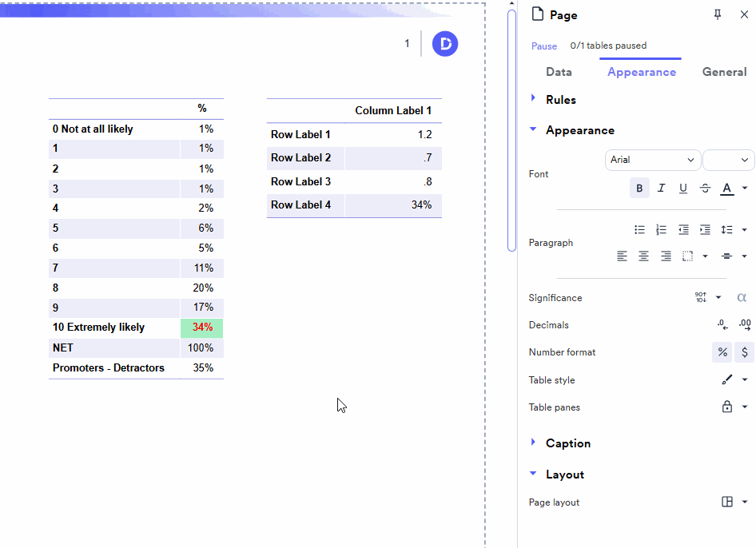756x548 pixels.
Task: Insert a bulleted list
Action: tap(639, 230)
